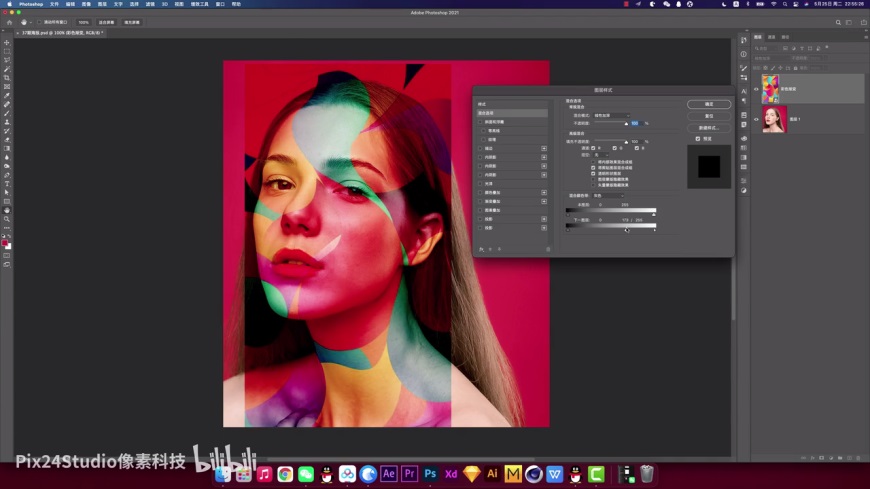Select the Eyedropper tool

(x=7, y=95)
